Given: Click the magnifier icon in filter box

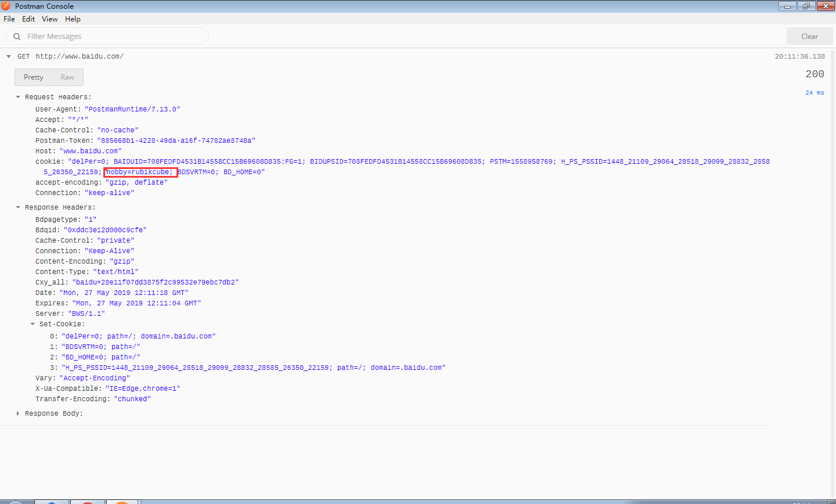Looking at the screenshot, I should [17, 36].
